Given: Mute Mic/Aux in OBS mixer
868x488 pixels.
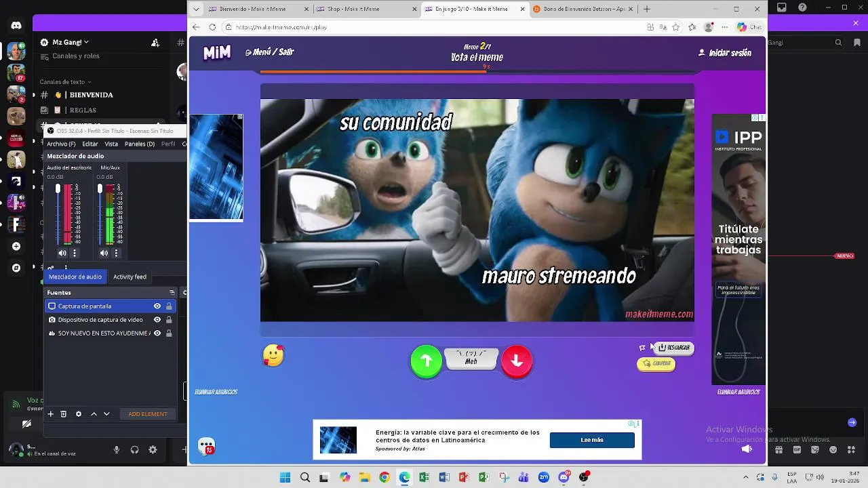Looking at the screenshot, I should pyautogui.click(x=104, y=253).
